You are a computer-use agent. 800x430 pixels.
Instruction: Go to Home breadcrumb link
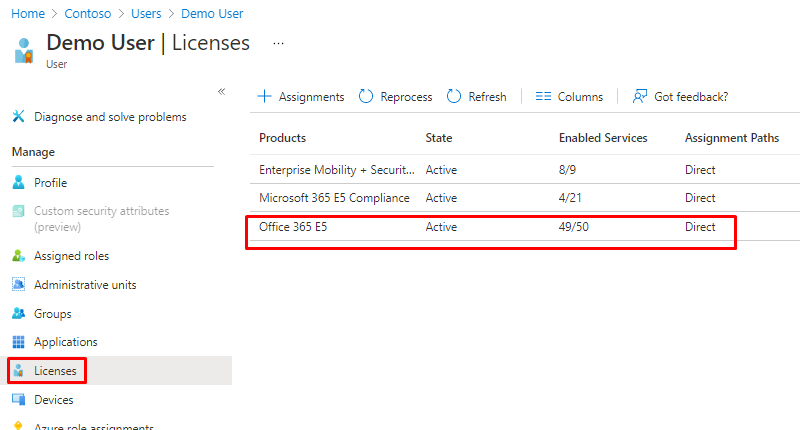coord(28,14)
